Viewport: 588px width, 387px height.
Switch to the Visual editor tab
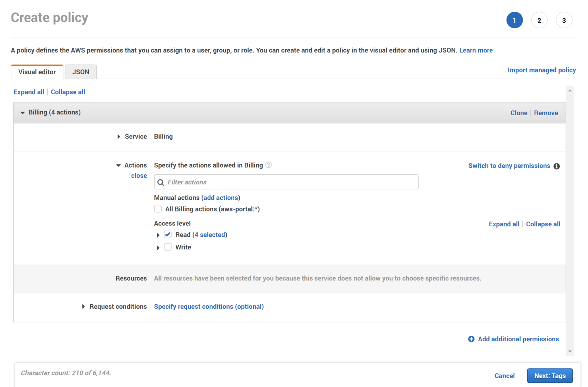[x=37, y=72]
